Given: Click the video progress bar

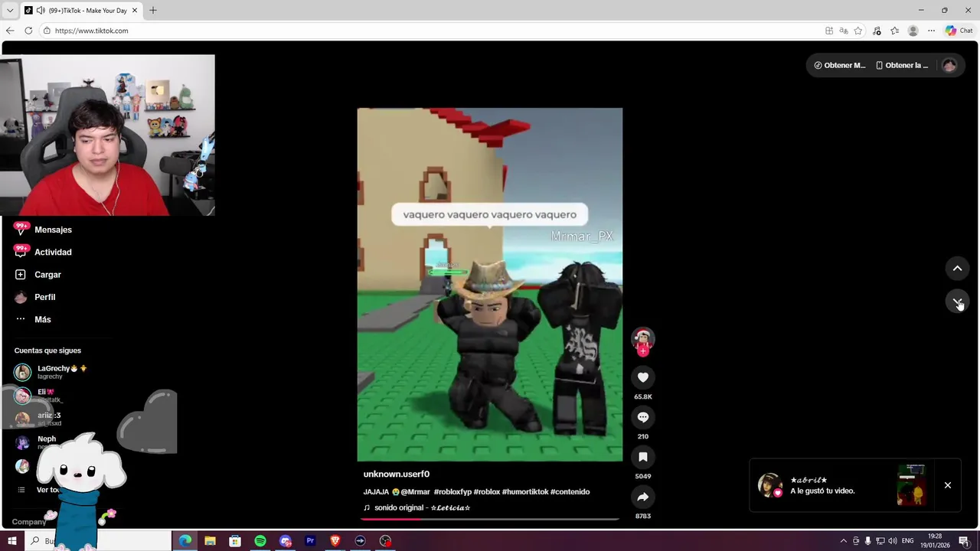Looking at the screenshot, I should point(490,519).
